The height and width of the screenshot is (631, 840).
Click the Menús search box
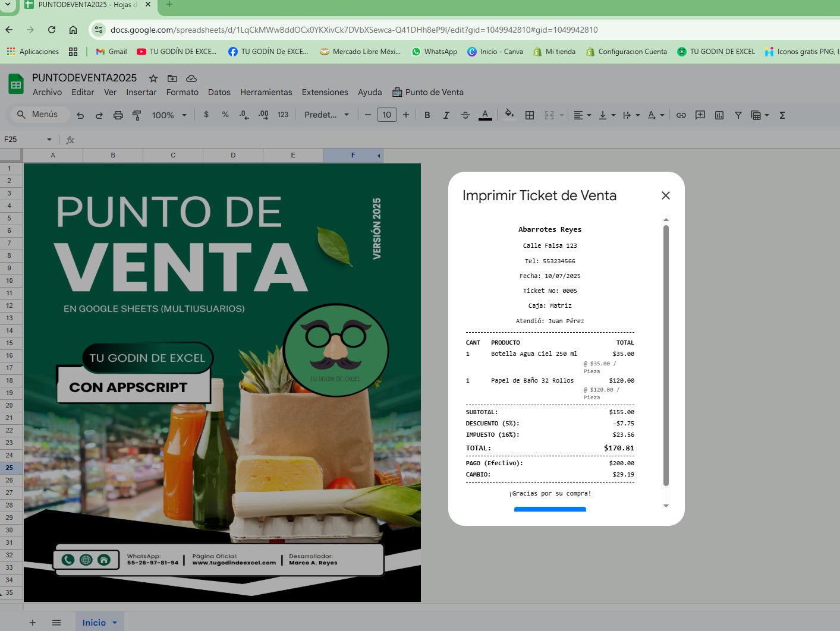(x=40, y=115)
